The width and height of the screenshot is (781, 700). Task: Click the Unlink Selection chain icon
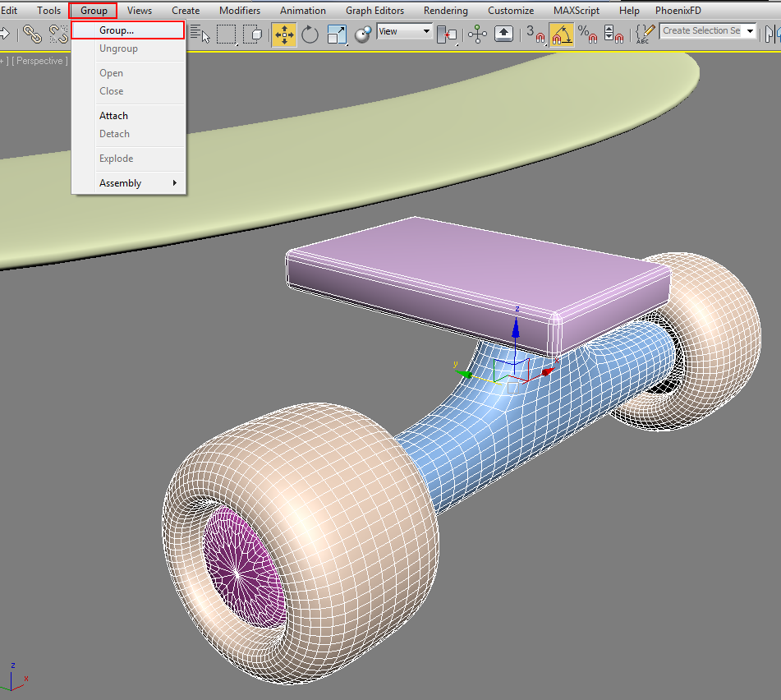point(58,34)
